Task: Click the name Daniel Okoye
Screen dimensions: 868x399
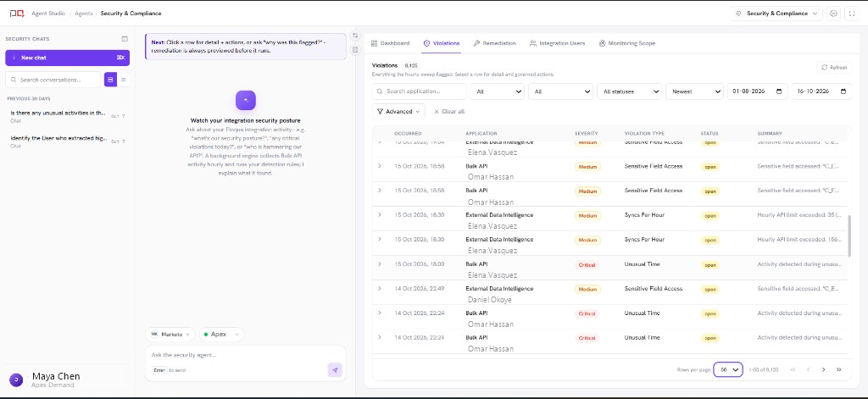Action: point(490,299)
